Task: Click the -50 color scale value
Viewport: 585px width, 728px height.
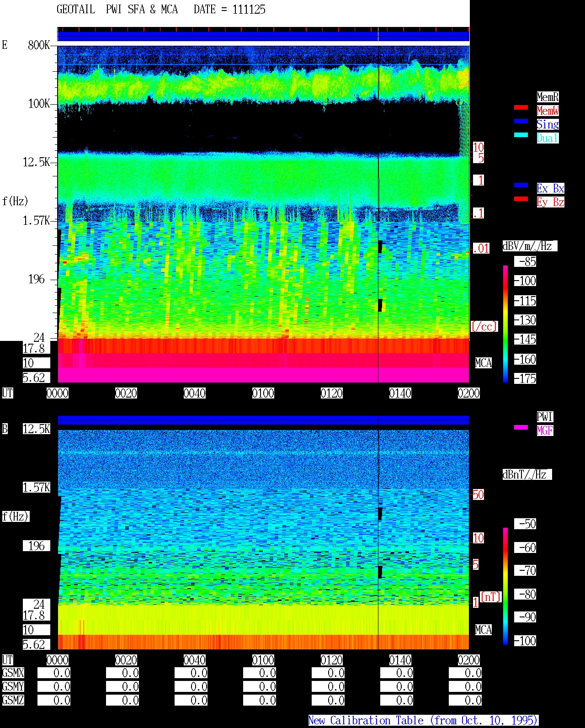Action: point(525,524)
